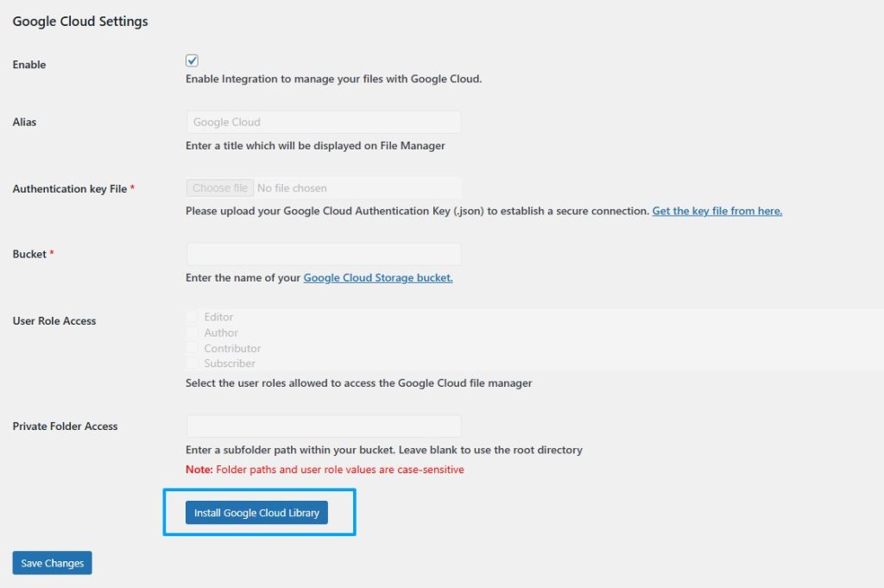Click the Enable label text

[x=28, y=64]
